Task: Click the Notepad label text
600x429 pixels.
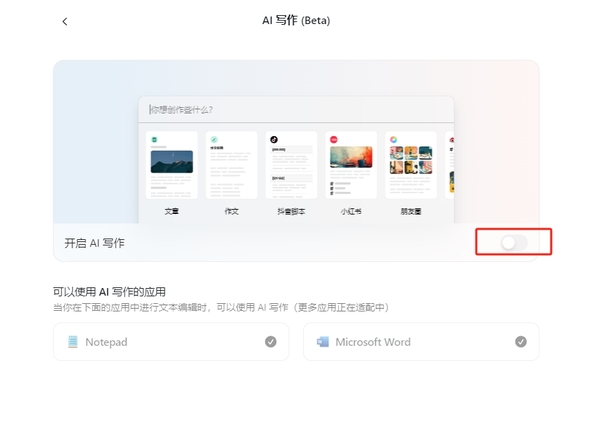Action: pyautogui.click(x=106, y=342)
